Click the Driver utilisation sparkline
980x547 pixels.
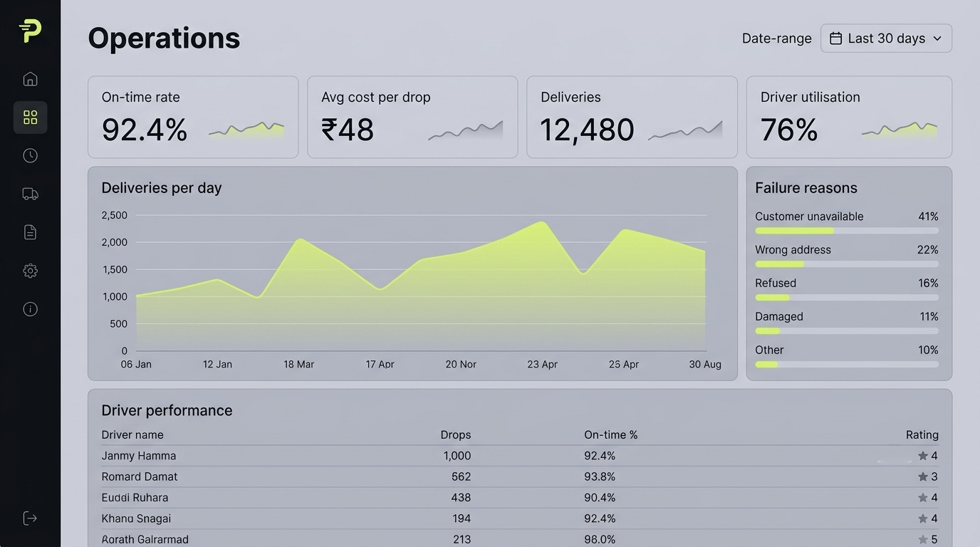900,130
